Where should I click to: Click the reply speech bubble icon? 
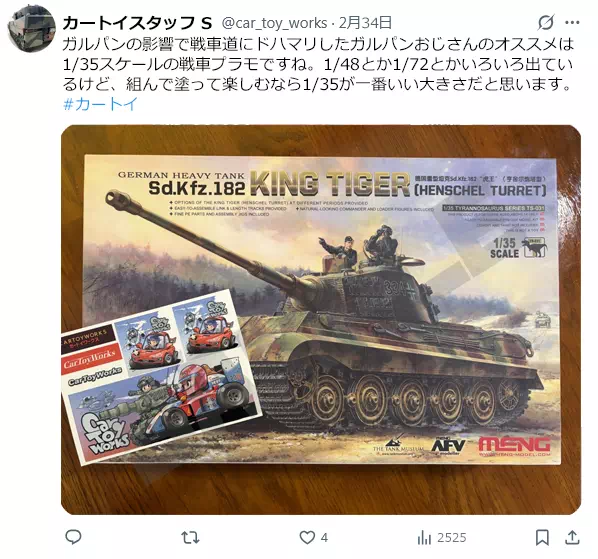point(73,537)
